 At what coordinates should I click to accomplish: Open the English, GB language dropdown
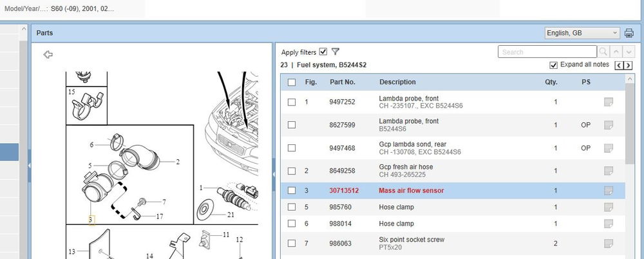pyautogui.click(x=582, y=33)
